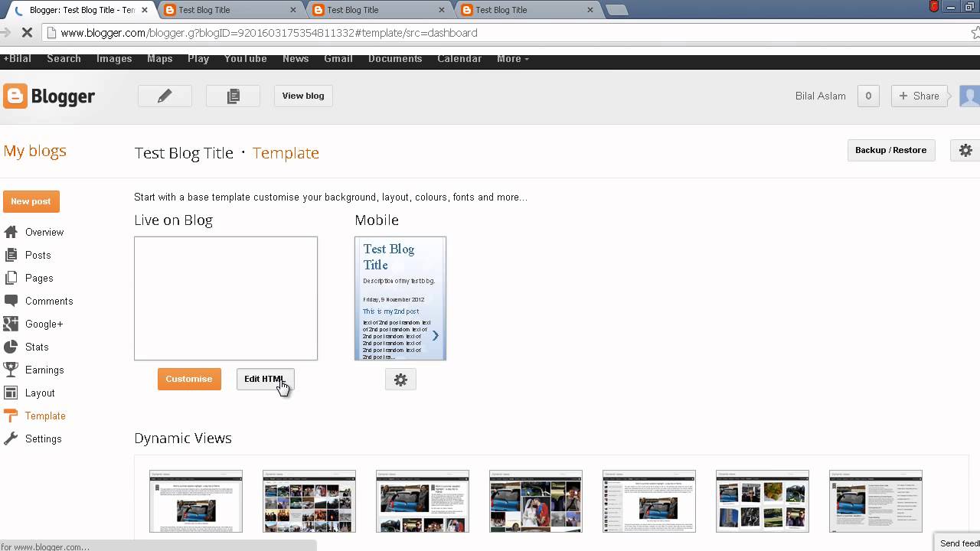This screenshot has width=980, height=551.
Task: Click the Comments speech bubble icon
Action: point(11,301)
